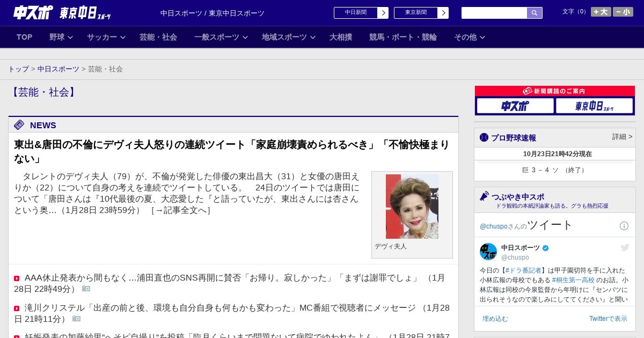
Task: Focus the header search input field
Action: tap(494, 13)
